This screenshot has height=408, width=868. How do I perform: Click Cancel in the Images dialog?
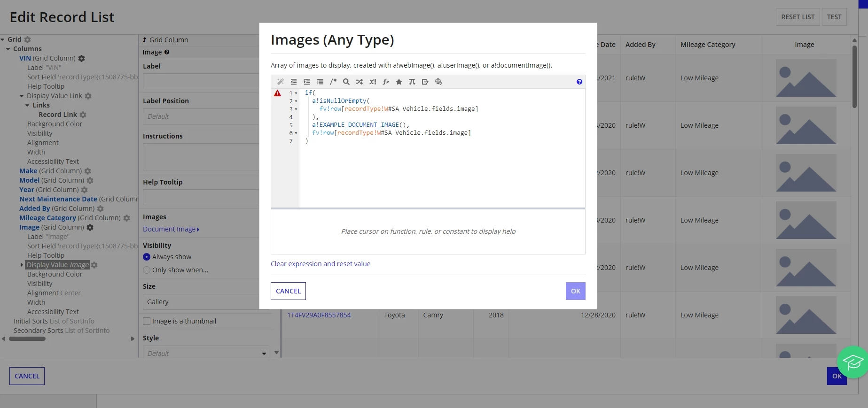[x=288, y=291]
